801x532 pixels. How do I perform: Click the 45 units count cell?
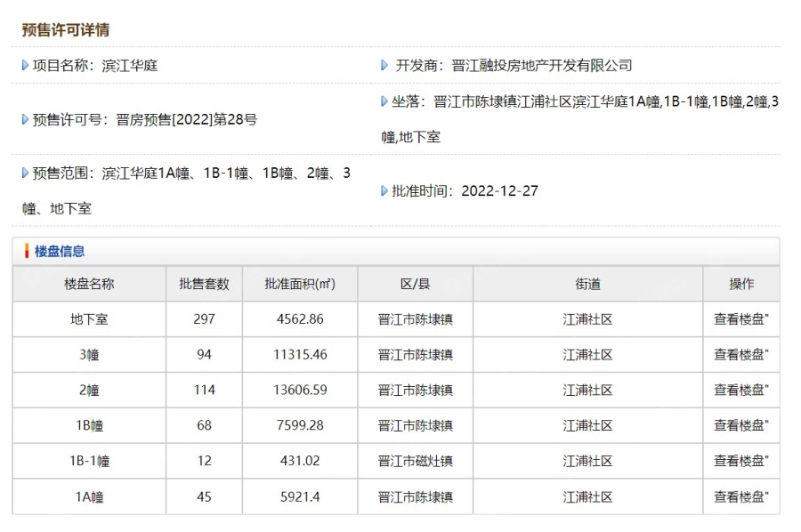[x=205, y=496]
